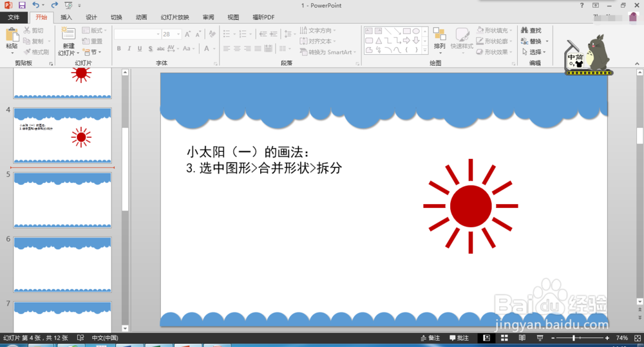The width and height of the screenshot is (644, 347).
Task: Switch to slide sorter view icon
Action: coord(504,338)
